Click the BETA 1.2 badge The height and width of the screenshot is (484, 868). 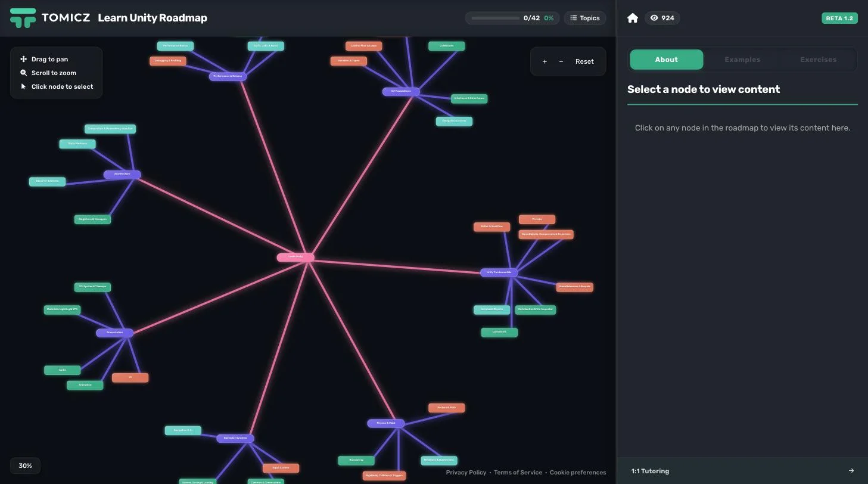tap(839, 18)
